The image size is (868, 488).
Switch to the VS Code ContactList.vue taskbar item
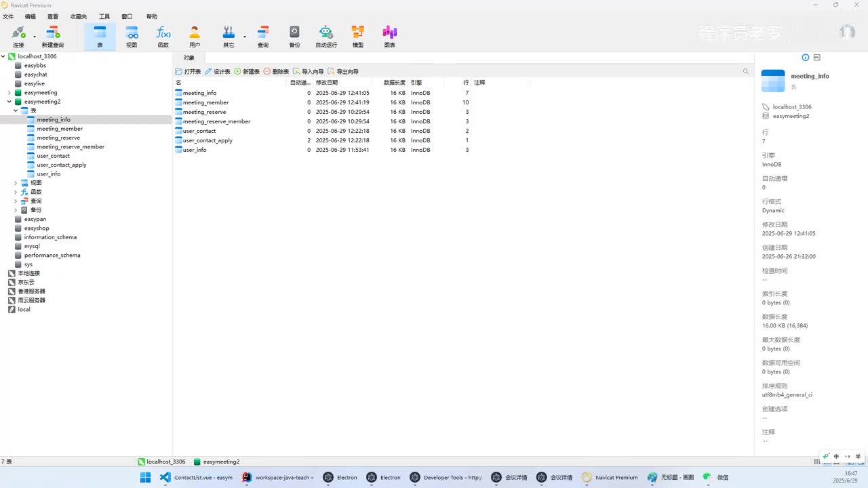pos(197,477)
